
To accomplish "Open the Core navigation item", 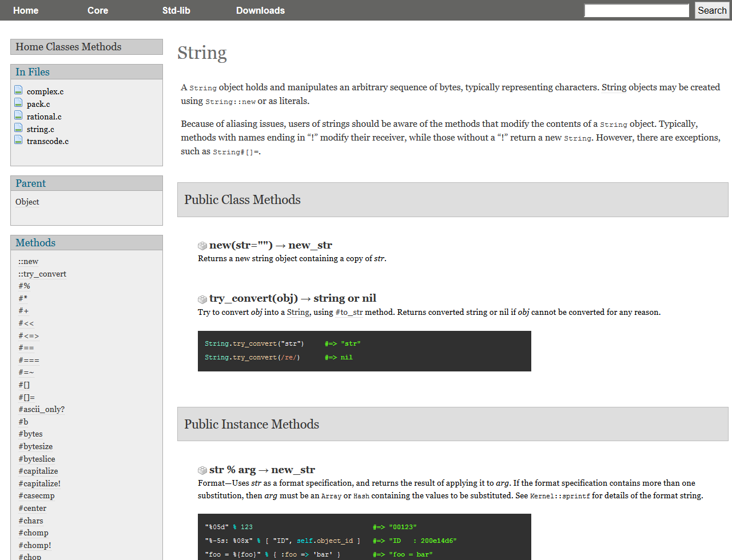I will 98,10.
